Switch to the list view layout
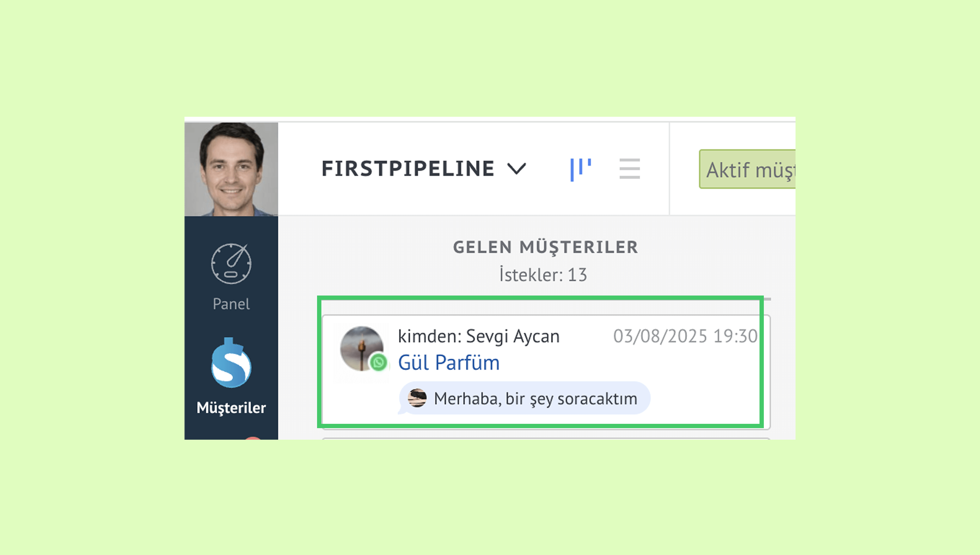980x555 pixels. [x=629, y=169]
